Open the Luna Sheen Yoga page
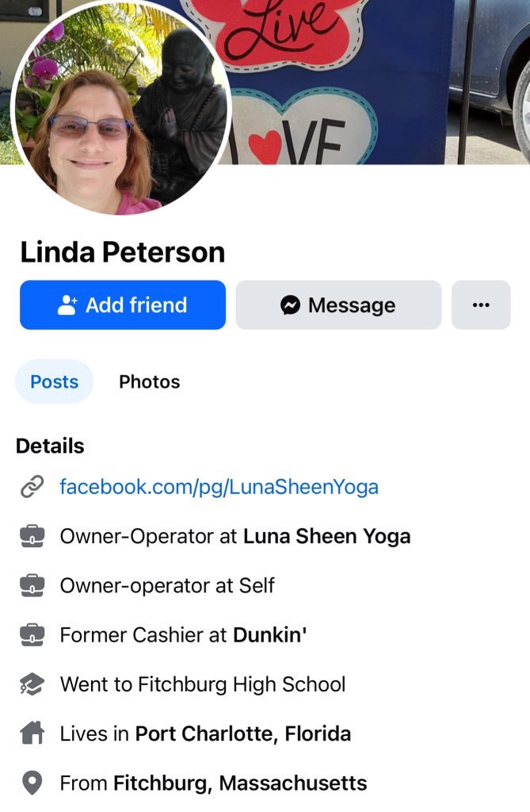Screen dimensions: 530x812 [326, 537]
